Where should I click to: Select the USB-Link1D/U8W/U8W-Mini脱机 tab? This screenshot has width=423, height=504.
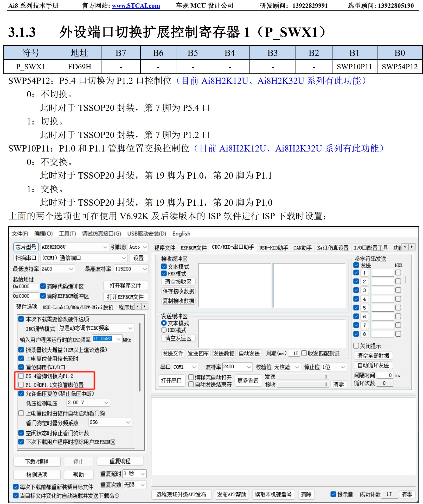(x=78, y=307)
